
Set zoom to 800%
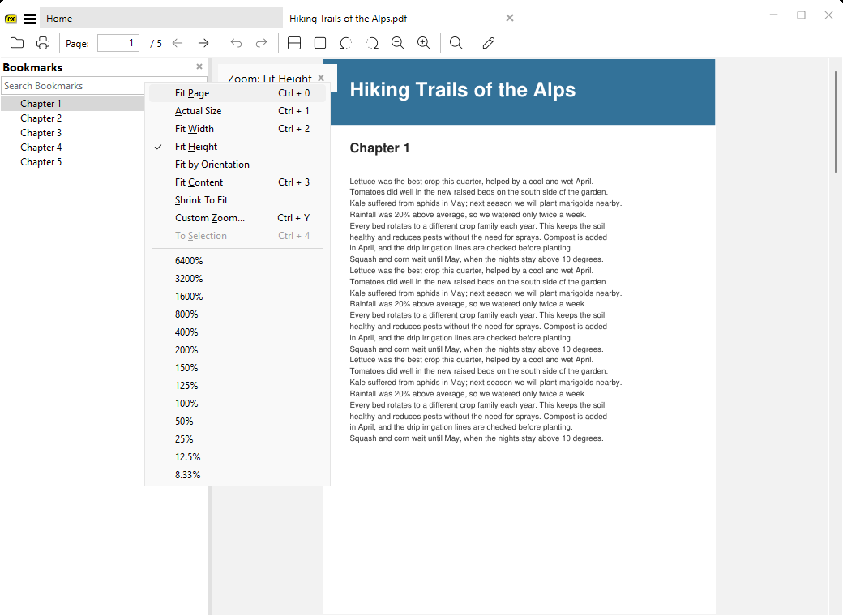pos(237,314)
